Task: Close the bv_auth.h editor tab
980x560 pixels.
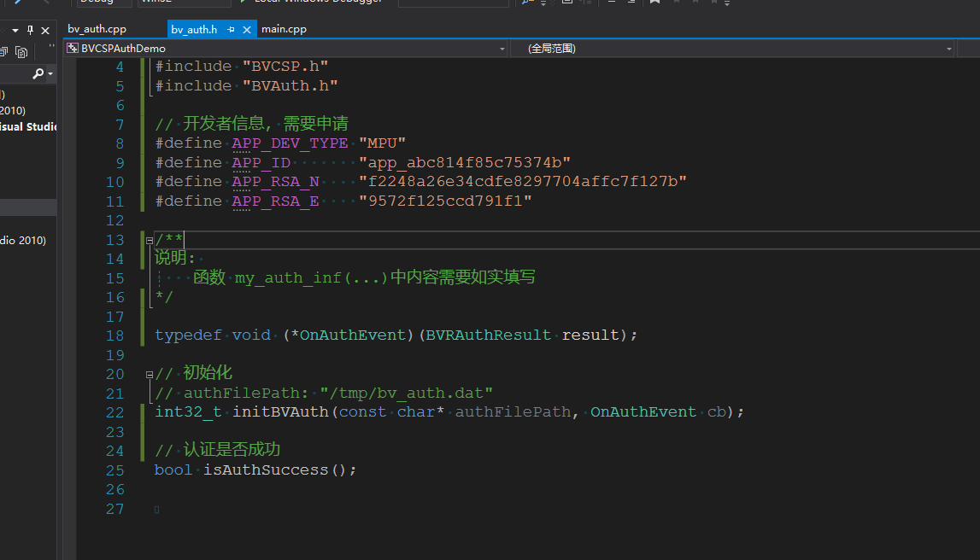Action: pos(247,30)
